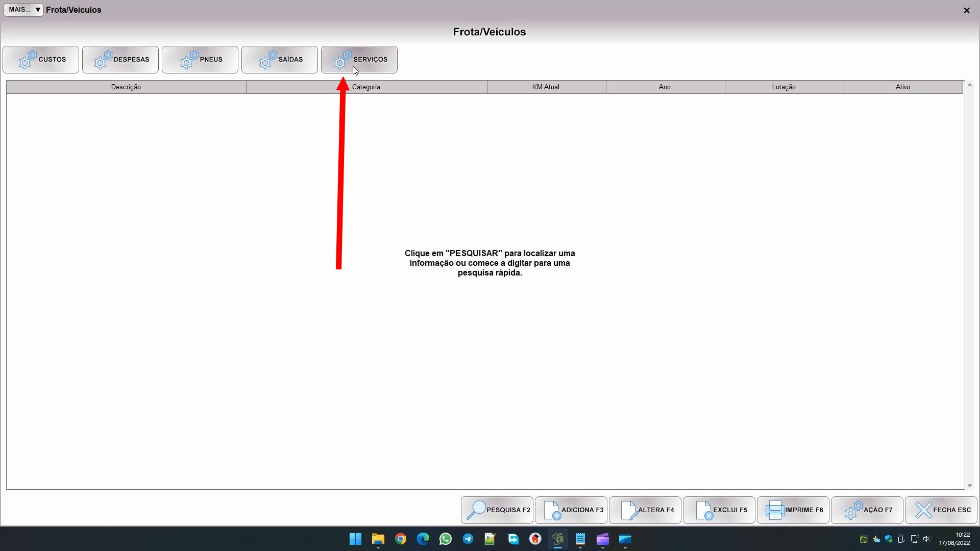Viewport: 980px width, 551px height.
Task: Sort by KM Atual column header
Action: [546, 87]
